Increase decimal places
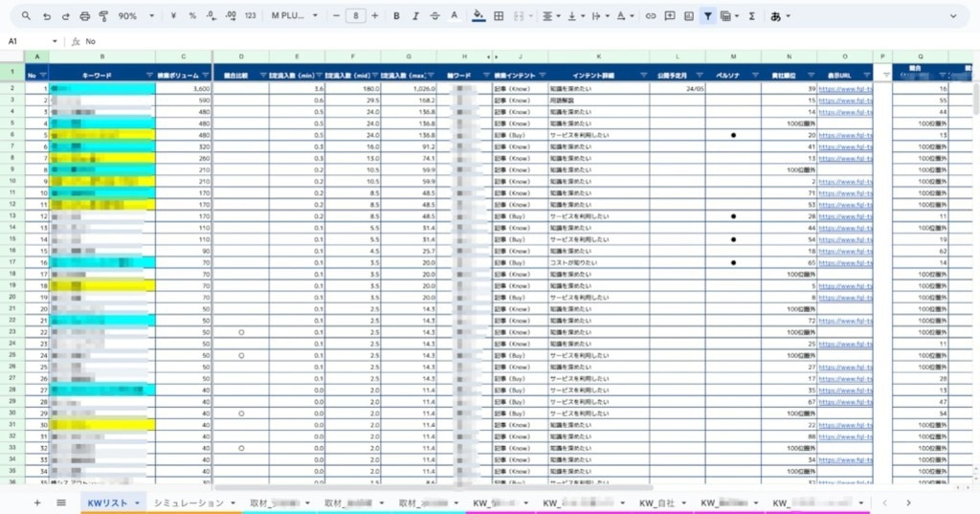 click(x=231, y=16)
